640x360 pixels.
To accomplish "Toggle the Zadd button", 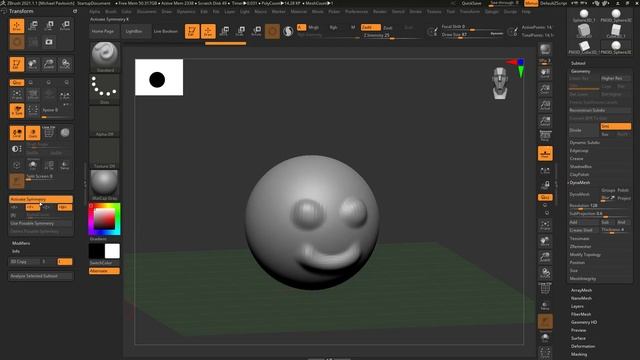I will tap(371, 27).
